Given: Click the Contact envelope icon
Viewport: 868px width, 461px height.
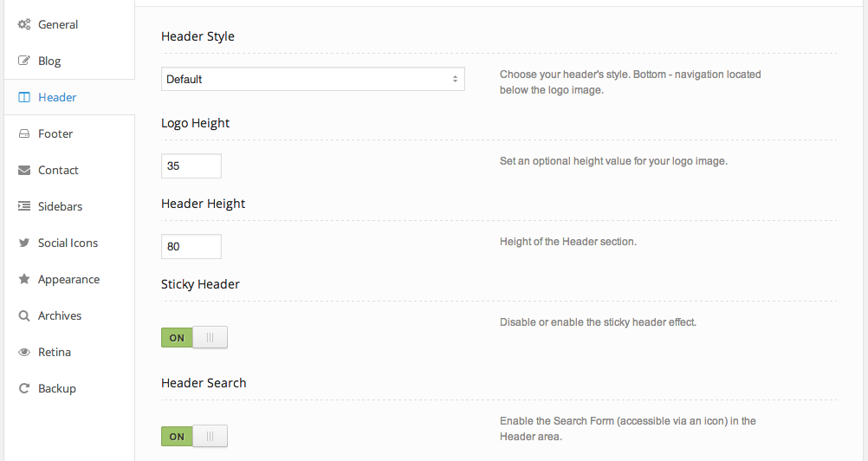Looking at the screenshot, I should (24, 171).
